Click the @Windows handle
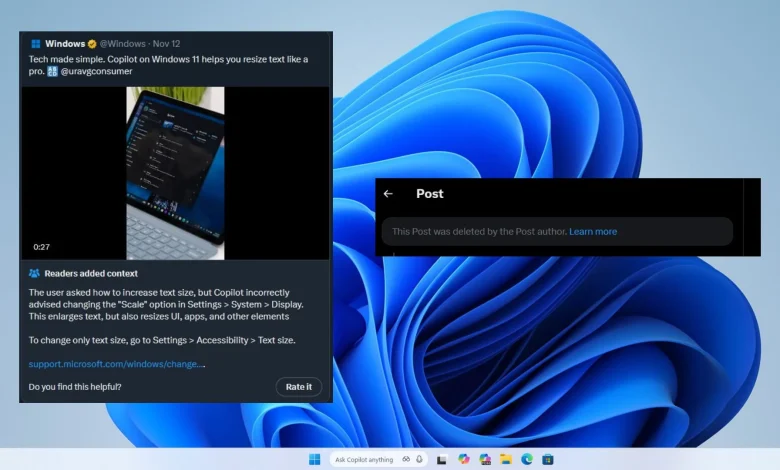780x470 pixels. click(x=122, y=44)
